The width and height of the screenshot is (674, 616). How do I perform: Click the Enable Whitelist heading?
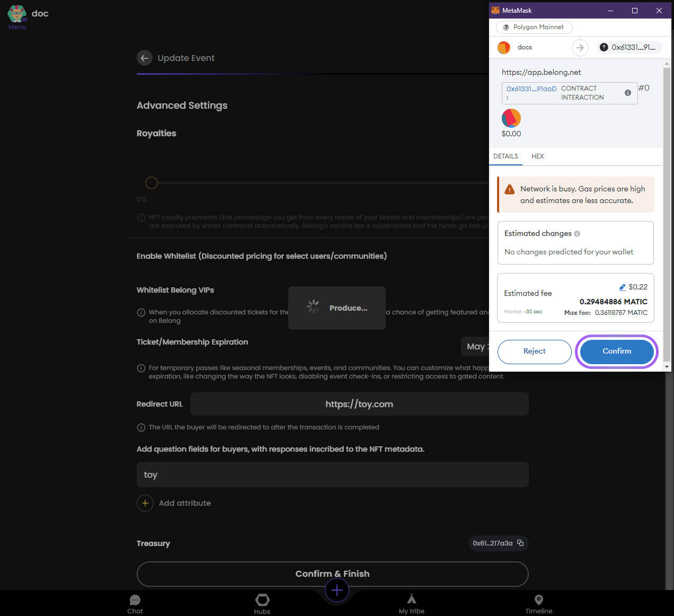(x=261, y=256)
